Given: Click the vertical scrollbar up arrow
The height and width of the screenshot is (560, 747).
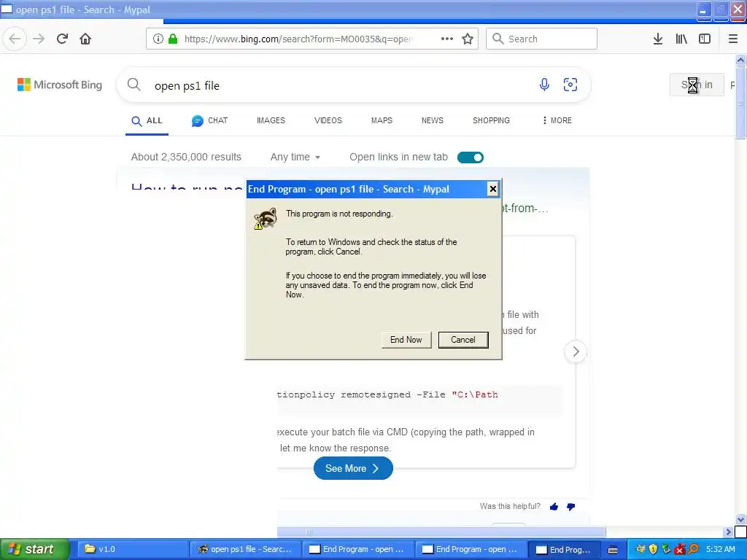Looking at the screenshot, I should coord(740,60).
